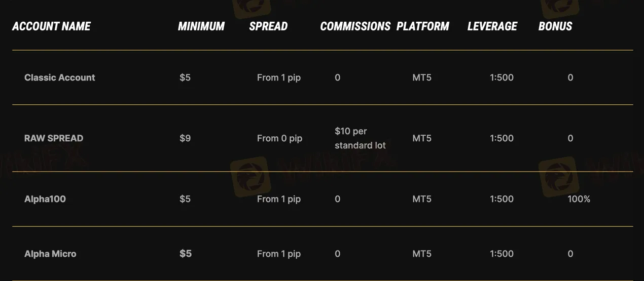
Task: Open the Classic Account row name
Action: tap(60, 77)
